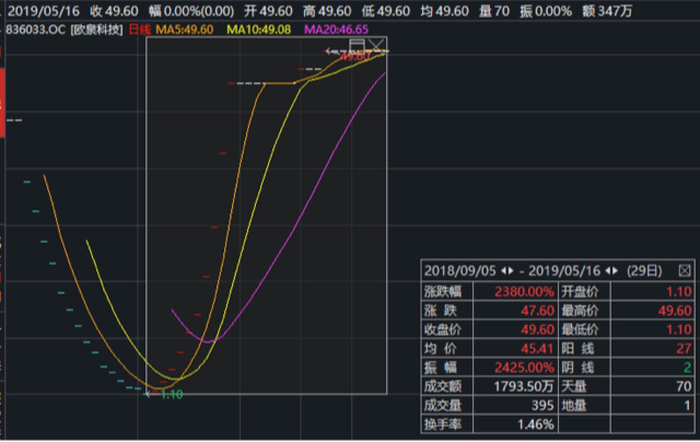Click the 1.10 lowest price marker
Image resolution: width=700 pixels, height=442 pixels.
coord(171,395)
